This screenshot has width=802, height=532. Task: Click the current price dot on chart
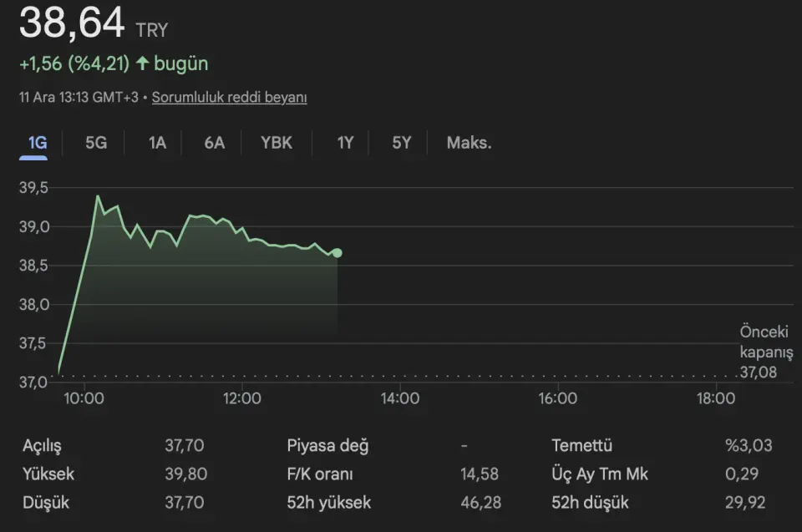pos(337,253)
